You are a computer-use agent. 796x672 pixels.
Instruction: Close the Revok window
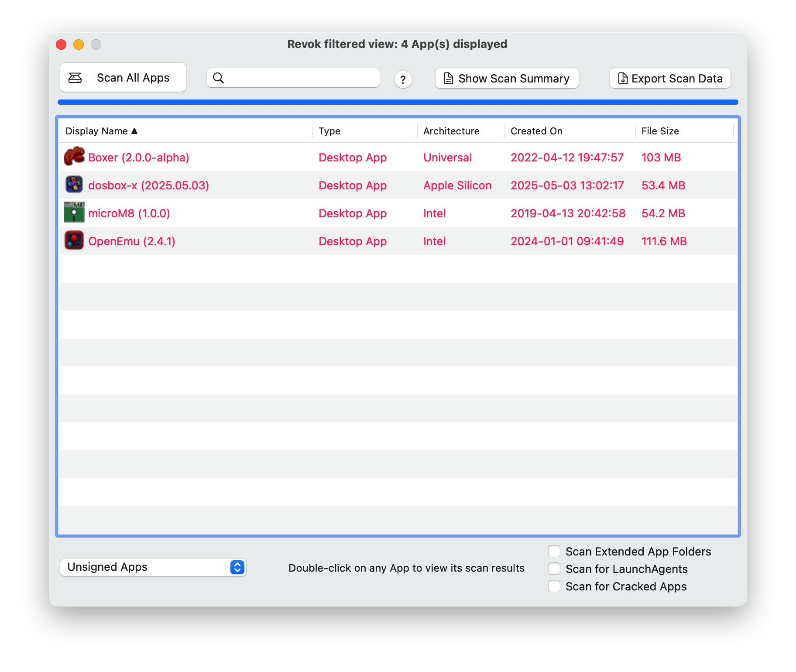coord(61,44)
